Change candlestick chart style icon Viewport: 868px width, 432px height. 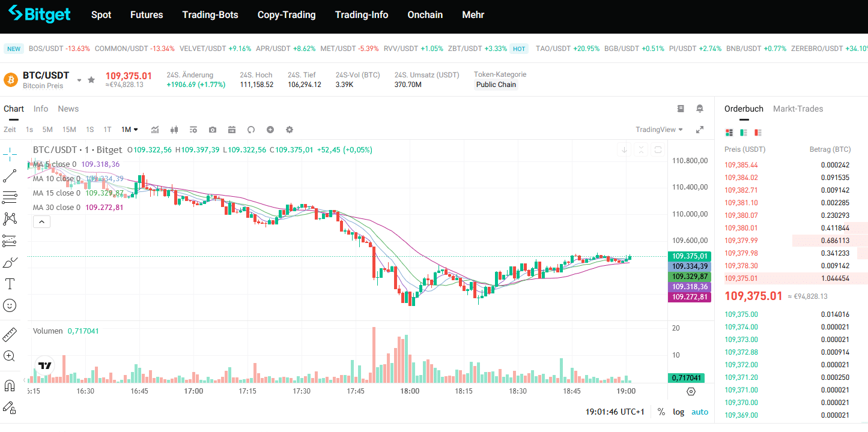click(x=174, y=130)
